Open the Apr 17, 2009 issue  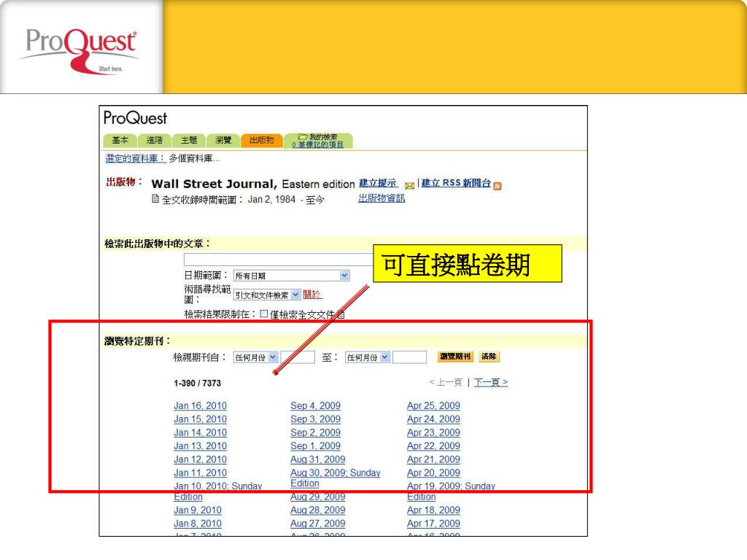pyautogui.click(x=433, y=524)
